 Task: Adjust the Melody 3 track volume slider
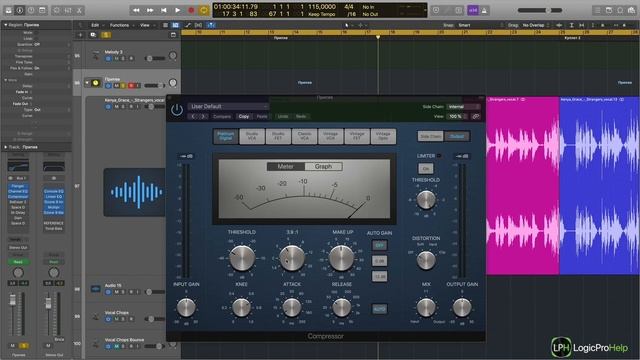(x=155, y=58)
